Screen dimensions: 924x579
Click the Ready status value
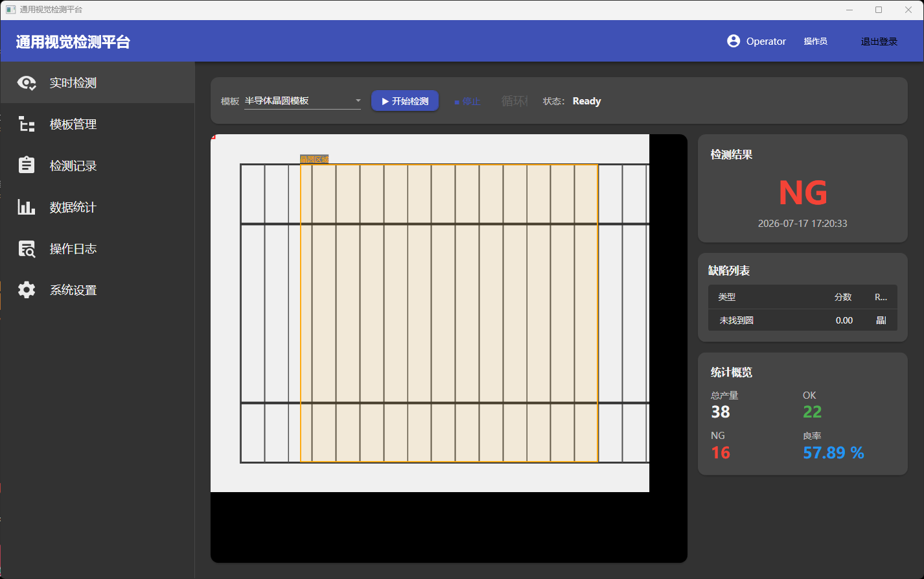coord(586,101)
